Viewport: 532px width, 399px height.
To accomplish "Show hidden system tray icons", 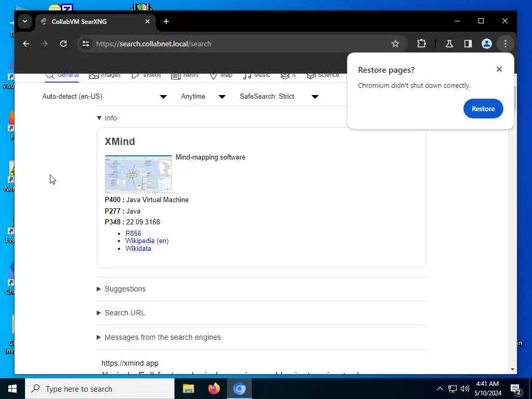I will pos(440,389).
